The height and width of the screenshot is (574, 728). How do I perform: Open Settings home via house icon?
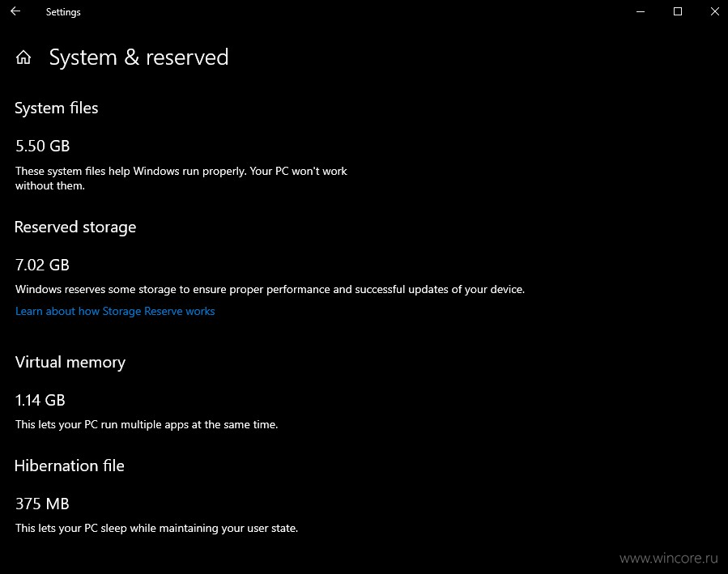click(23, 57)
